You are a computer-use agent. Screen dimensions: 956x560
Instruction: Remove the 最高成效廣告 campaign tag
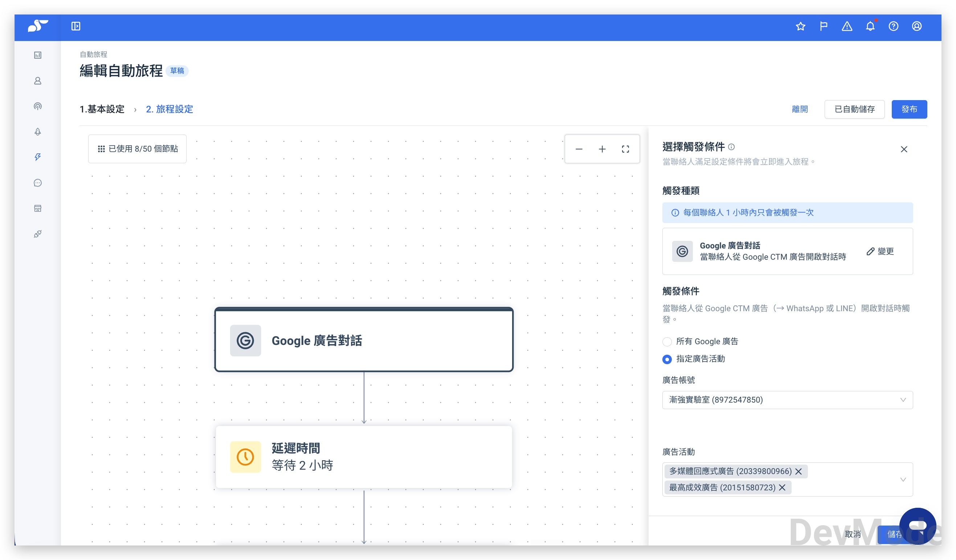point(782,487)
